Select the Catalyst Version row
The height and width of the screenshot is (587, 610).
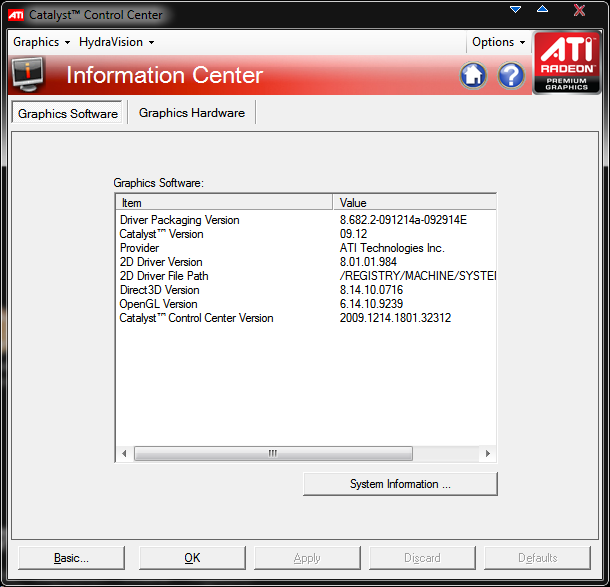tap(306, 234)
